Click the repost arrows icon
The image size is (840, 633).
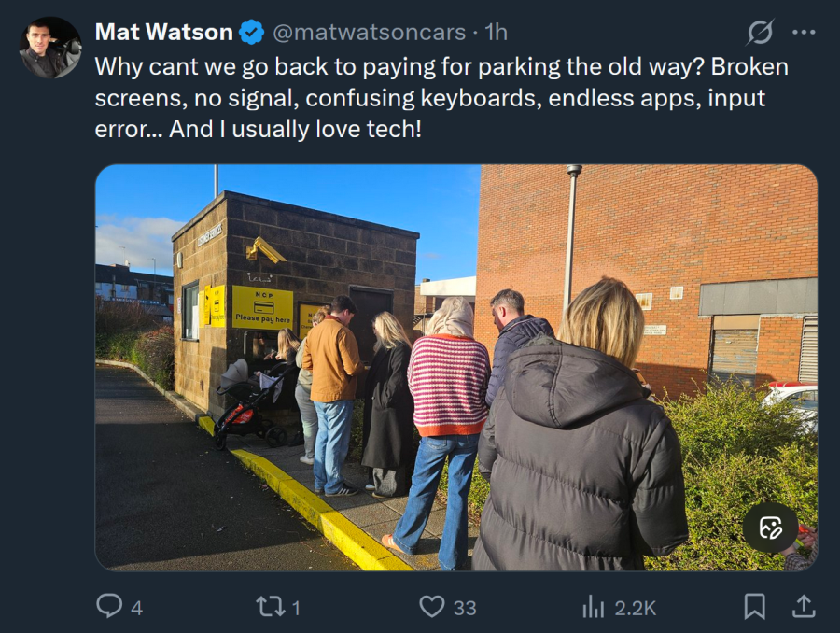pos(270,607)
